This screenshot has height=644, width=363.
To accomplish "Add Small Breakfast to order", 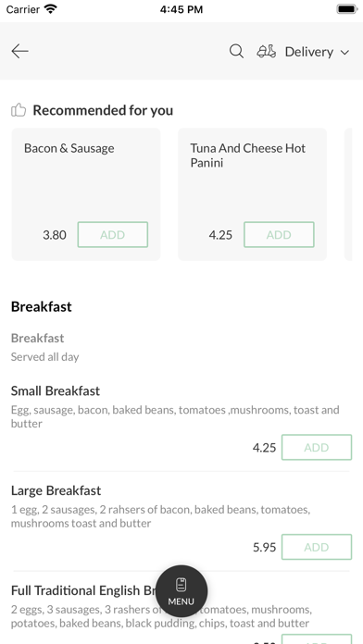I will point(317,447).
